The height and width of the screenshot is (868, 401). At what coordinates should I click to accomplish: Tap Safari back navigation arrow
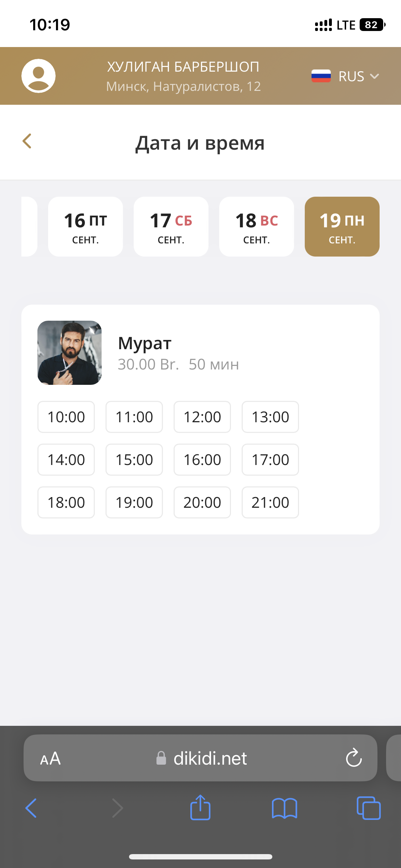31,808
